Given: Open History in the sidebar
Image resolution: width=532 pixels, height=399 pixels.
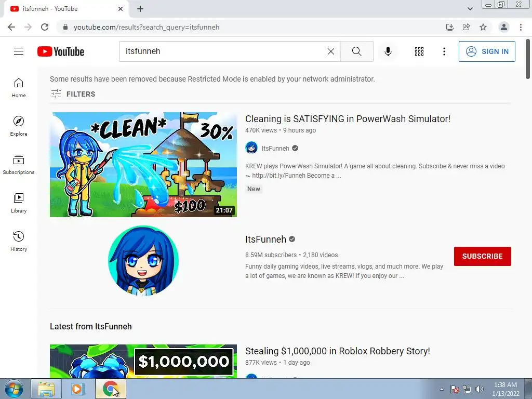Looking at the screenshot, I should (19, 241).
